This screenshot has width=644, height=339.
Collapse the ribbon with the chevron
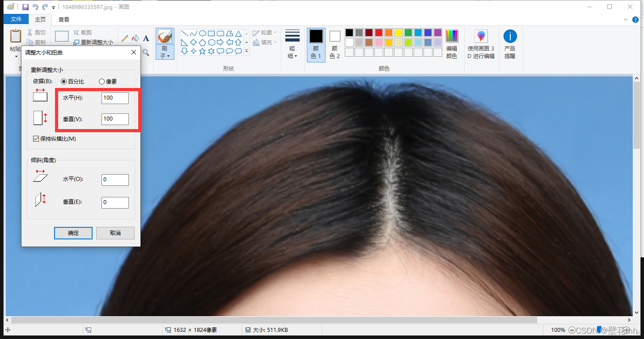625,20
